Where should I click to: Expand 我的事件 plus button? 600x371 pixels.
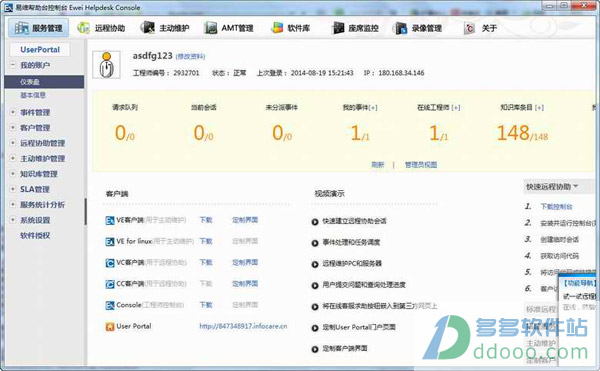click(373, 108)
